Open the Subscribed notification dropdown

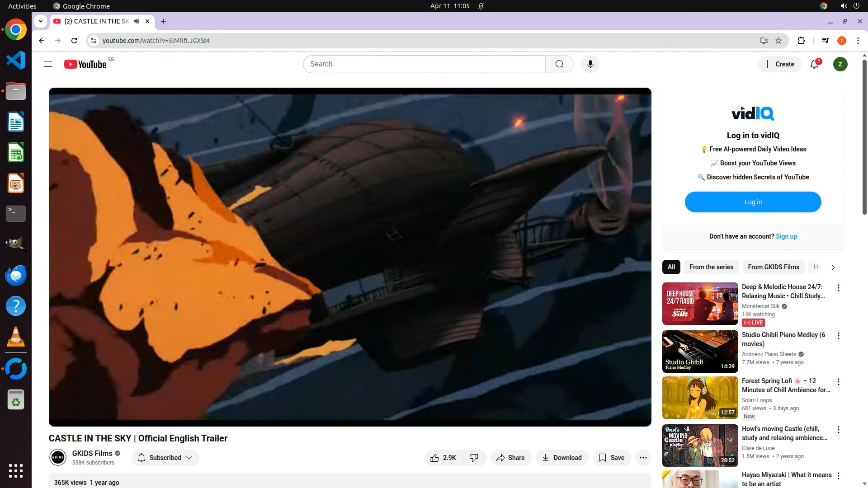(165, 458)
